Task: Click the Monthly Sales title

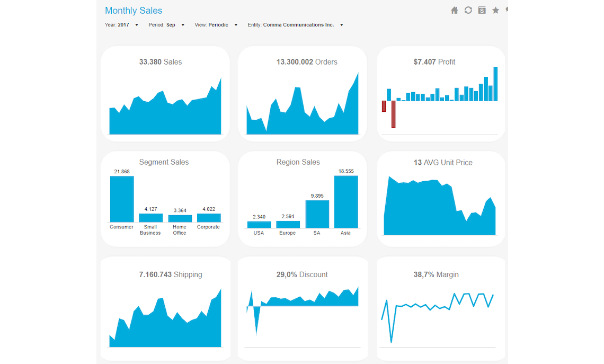Action: point(134,11)
